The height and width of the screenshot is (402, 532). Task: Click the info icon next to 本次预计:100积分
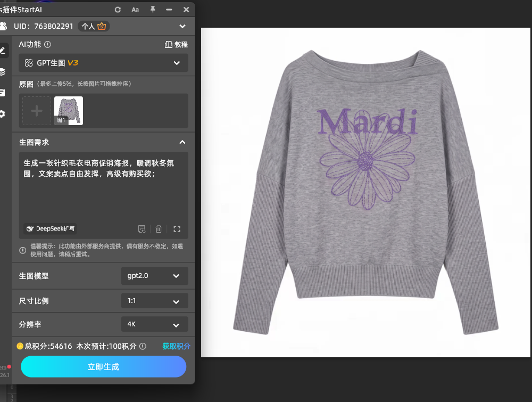click(x=143, y=346)
